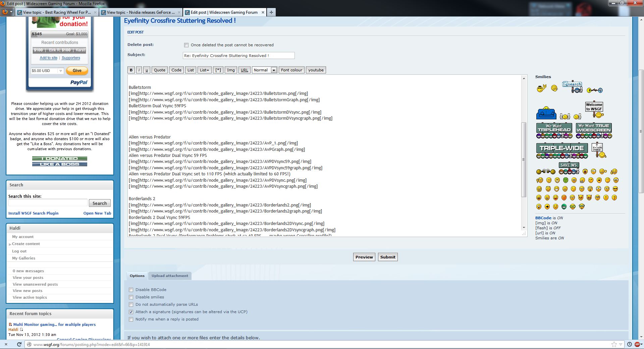Open the Adblock Plus ABP icon
Viewport: 644px width, 349px height.
(x=637, y=344)
